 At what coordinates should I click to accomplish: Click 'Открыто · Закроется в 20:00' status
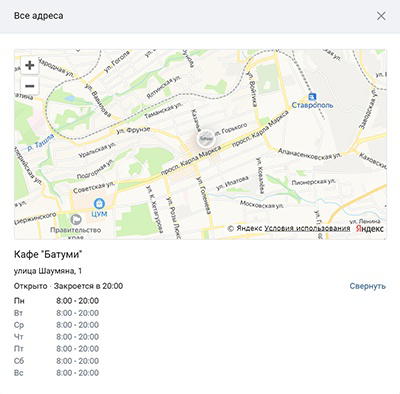(x=68, y=286)
